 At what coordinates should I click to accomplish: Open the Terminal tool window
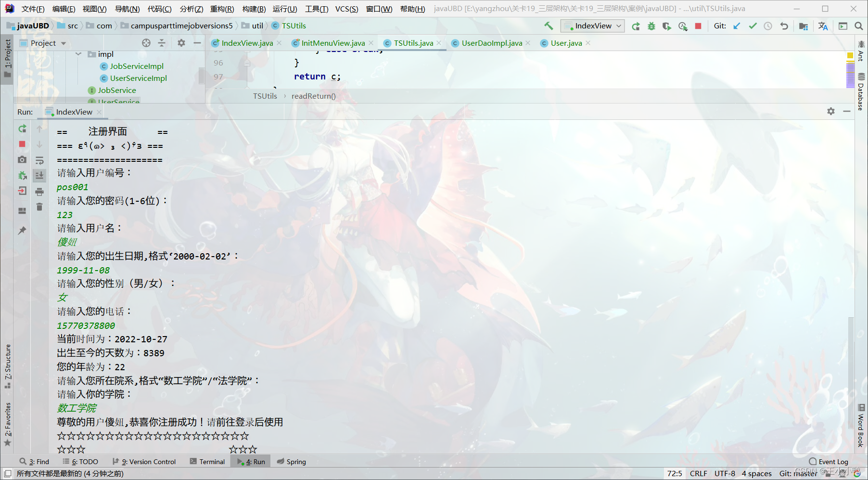point(207,462)
